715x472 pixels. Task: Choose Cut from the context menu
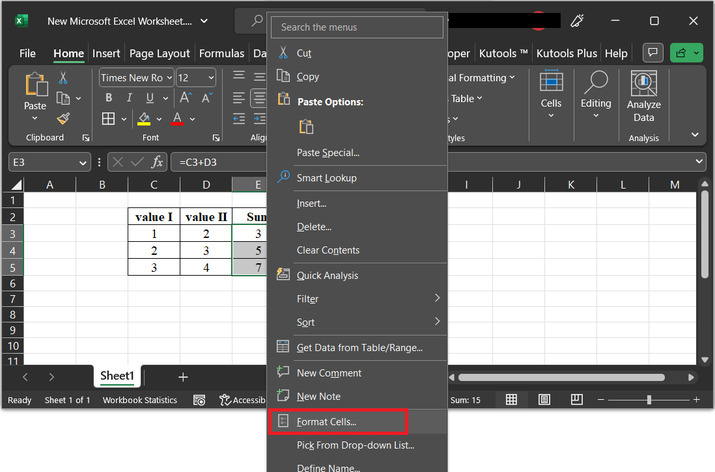357,53
